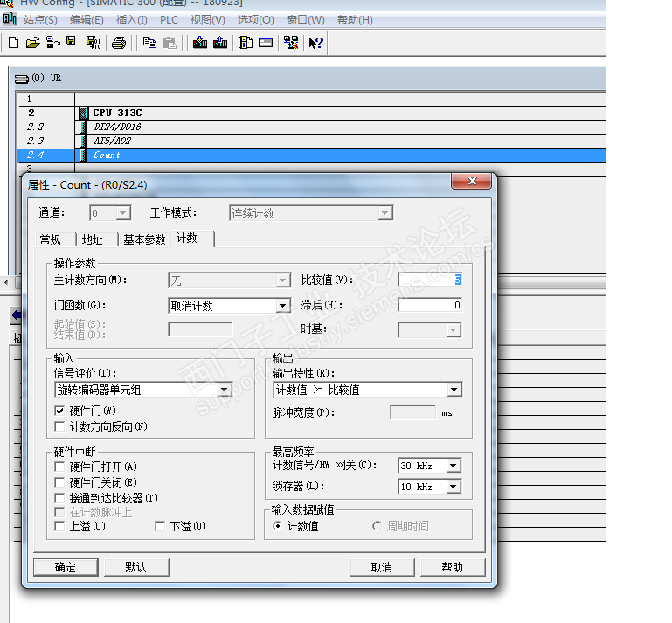This screenshot has width=672, height=623.
Task: Switch to the 基本参数 tab
Action: tap(144, 239)
